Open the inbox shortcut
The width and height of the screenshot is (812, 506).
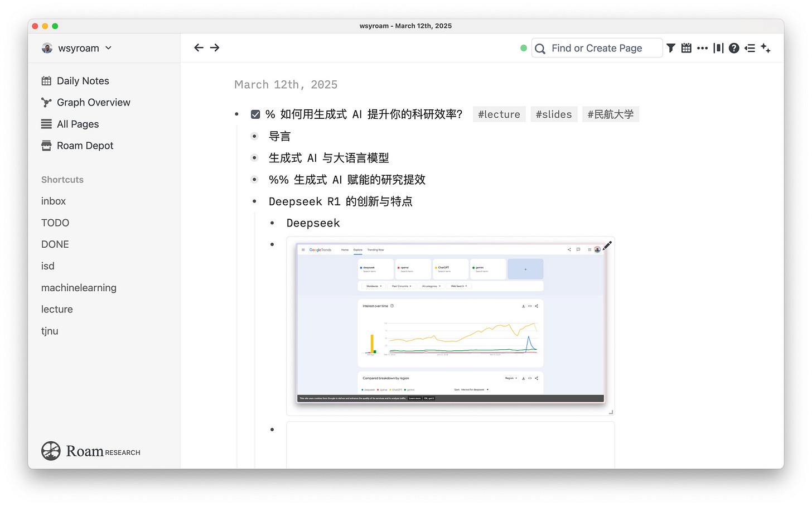point(54,201)
